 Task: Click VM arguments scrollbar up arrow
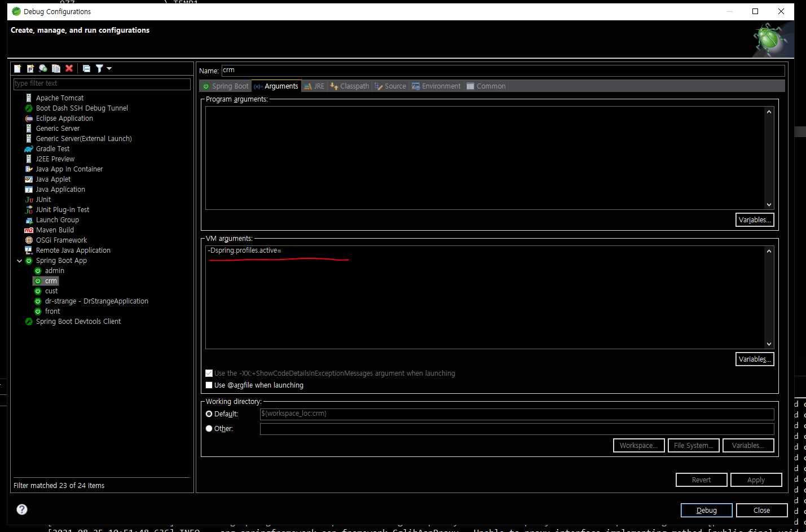pyautogui.click(x=769, y=251)
